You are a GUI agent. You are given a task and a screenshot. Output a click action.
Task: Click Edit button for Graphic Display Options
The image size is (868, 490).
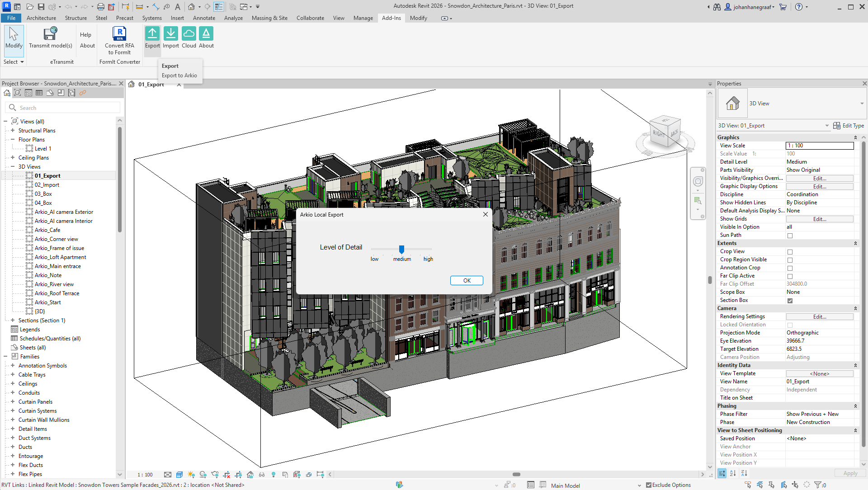[819, 186]
